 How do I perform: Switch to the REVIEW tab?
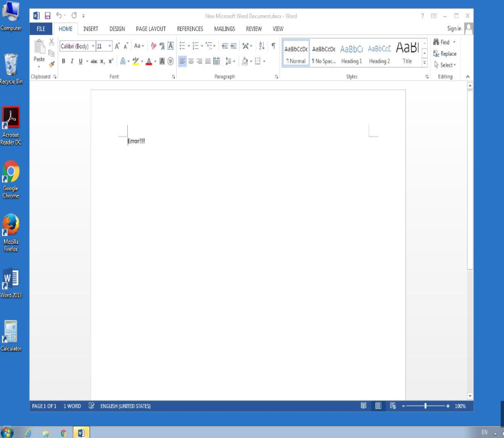[254, 28]
